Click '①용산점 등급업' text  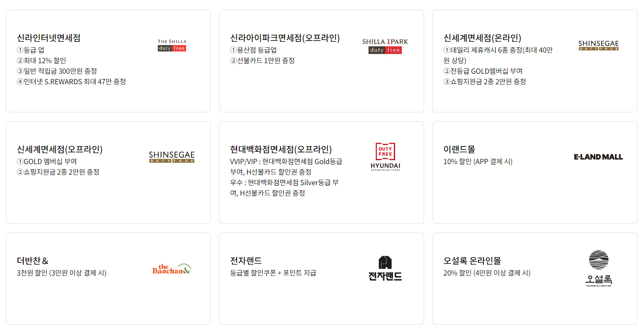(x=253, y=50)
